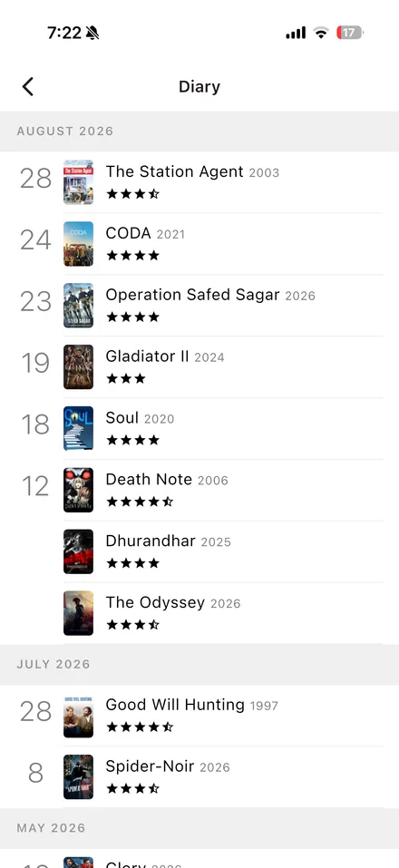Tap the back arrow icon
399x868 pixels.
28,86
